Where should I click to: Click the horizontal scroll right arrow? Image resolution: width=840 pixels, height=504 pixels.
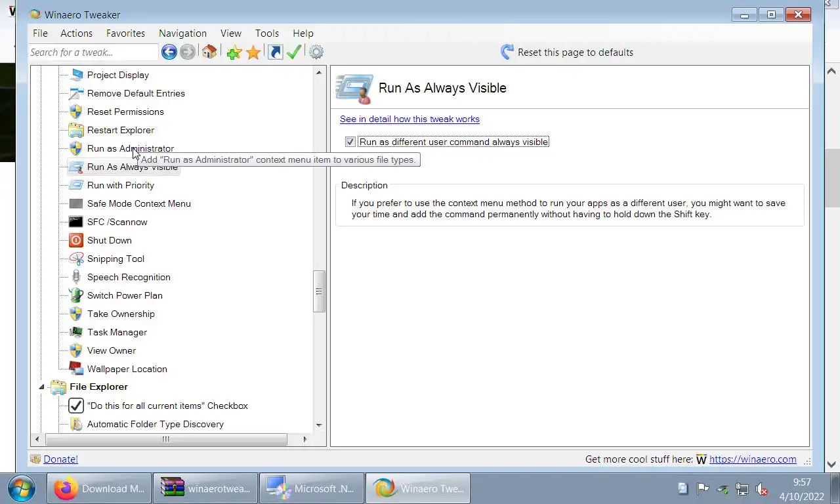[x=304, y=439]
